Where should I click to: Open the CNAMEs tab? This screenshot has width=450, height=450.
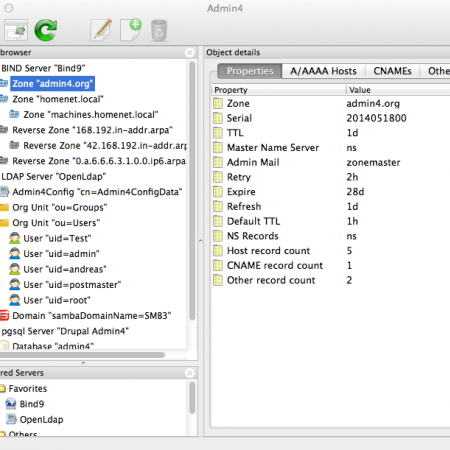(392, 71)
